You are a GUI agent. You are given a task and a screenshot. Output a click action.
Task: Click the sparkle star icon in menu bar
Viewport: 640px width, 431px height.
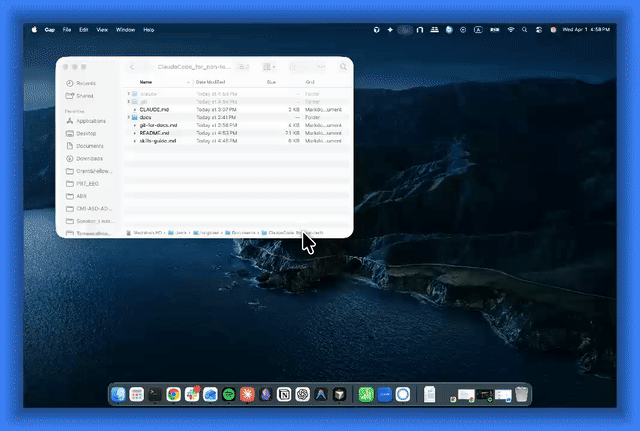[x=390, y=30]
